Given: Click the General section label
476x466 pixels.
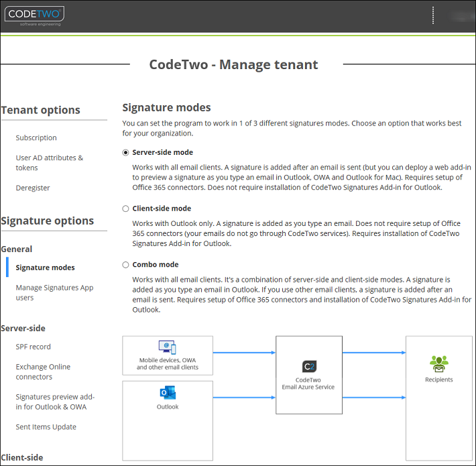Looking at the screenshot, I should coord(16,249).
